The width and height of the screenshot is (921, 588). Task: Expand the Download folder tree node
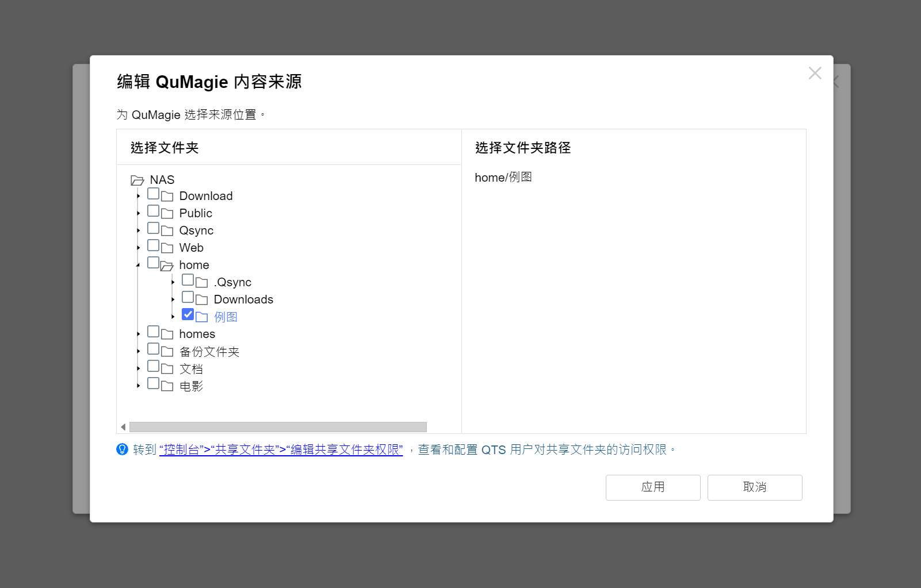[x=138, y=196]
